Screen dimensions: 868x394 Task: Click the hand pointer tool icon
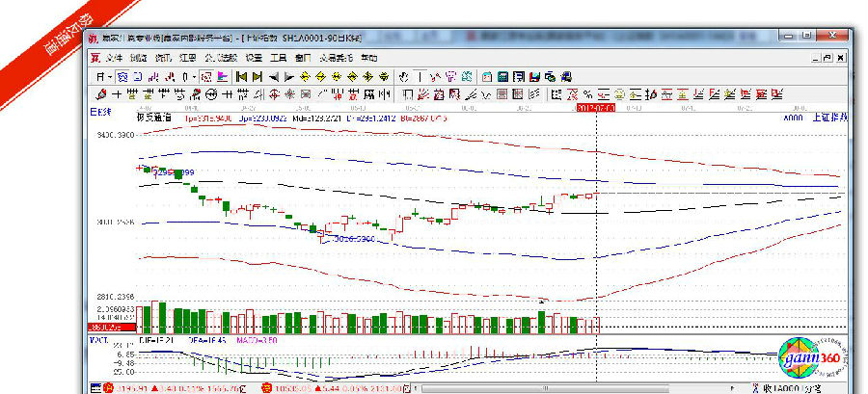(x=404, y=76)
